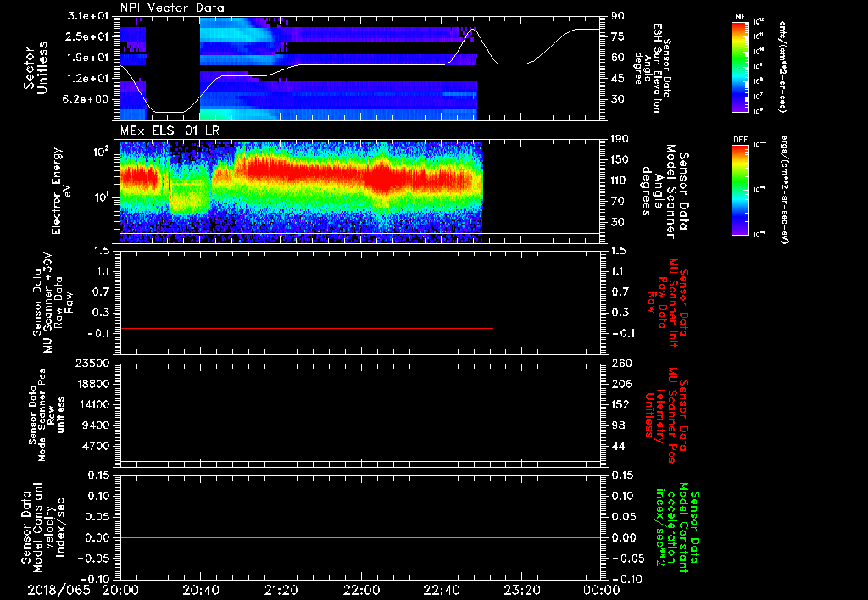Click the "152" telemetry tick label
This screenshot has width=868, height=600.
click(x=621, y=404)
